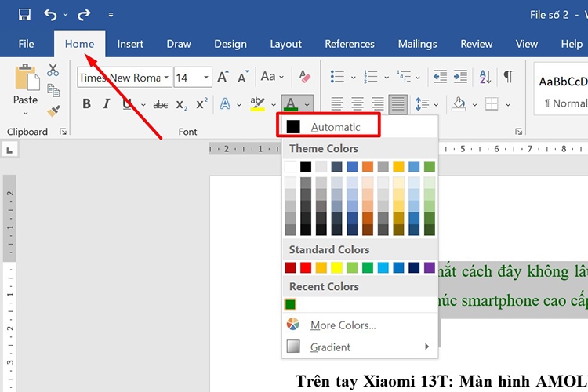This screenshot has height=392, width=588.
Task: Expand the Paste options arrow
Action: click(26, 113)
